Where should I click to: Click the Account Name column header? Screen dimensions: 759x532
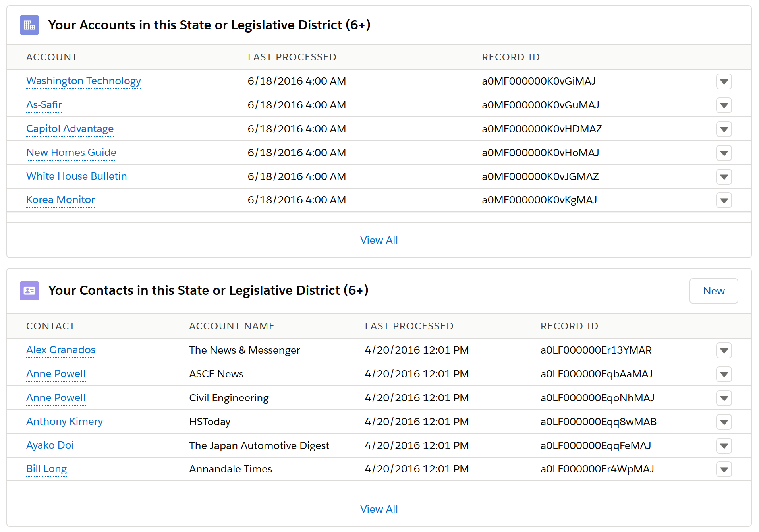(232, 326)
